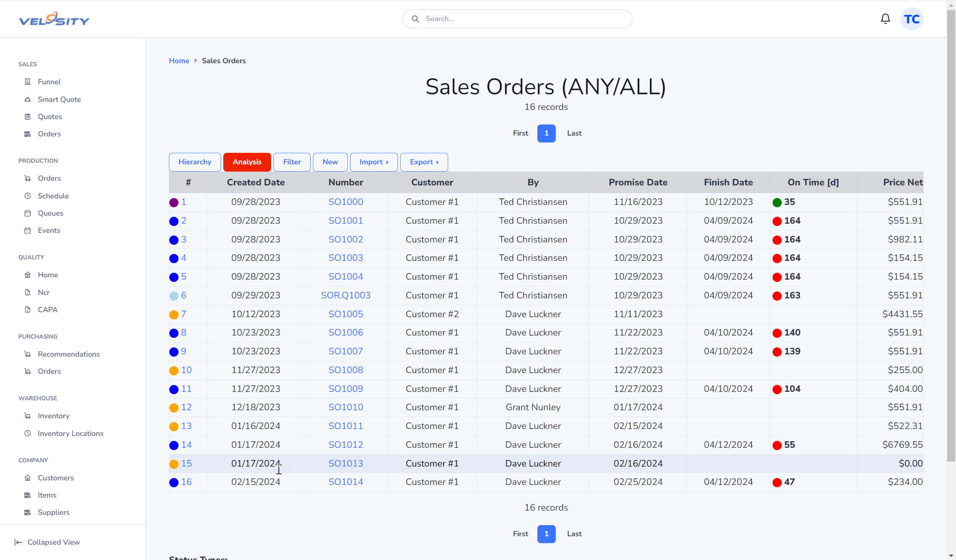Click the bottom page 1 pagination button
This screenshot has height=560, width=956.
[x=546, y=534]
